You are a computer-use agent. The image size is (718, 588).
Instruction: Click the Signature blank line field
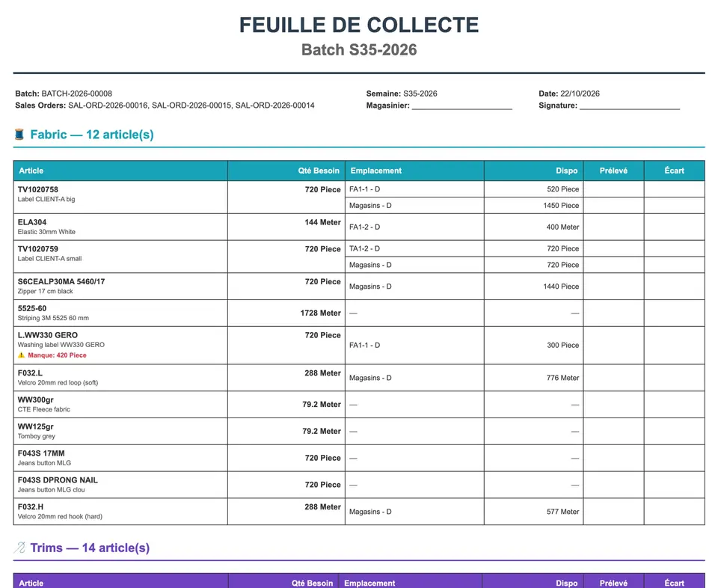(x=630, y=105)
